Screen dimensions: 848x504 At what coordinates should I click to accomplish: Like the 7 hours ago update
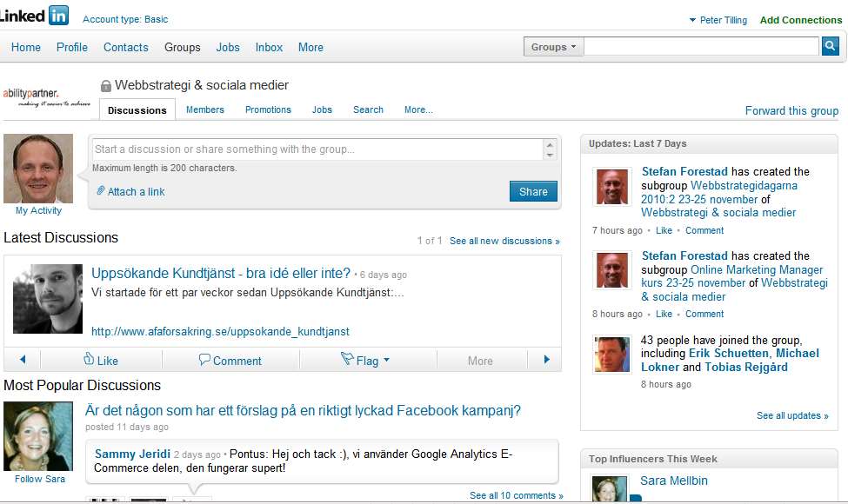pos(664,230)
